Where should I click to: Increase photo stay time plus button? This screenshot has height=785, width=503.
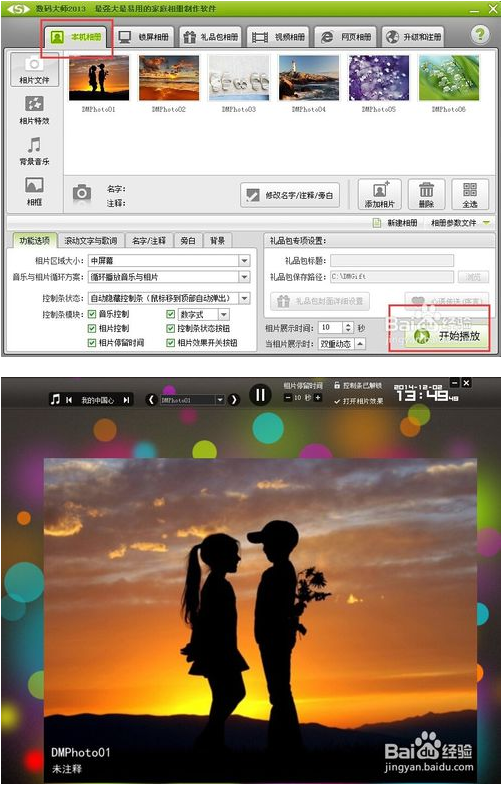pyautogui.click(x=318, y=398)
